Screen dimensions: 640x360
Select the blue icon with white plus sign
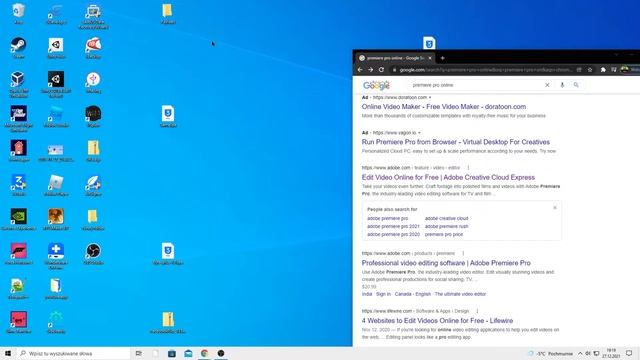(56, 256)
